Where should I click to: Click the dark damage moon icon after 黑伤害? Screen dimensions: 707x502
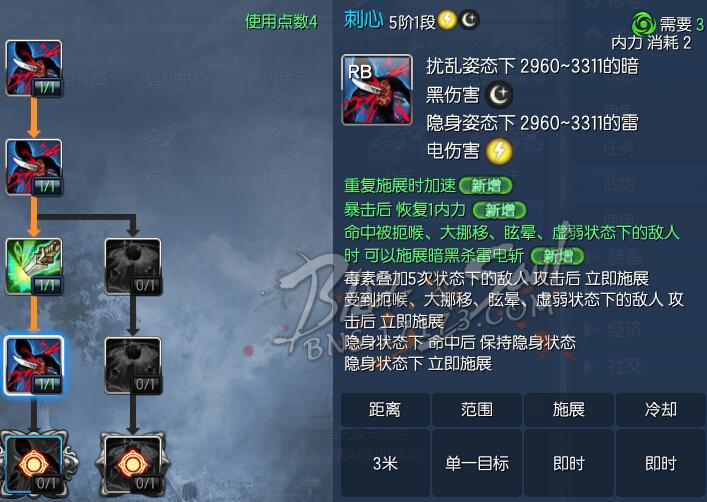pos(499,95)
